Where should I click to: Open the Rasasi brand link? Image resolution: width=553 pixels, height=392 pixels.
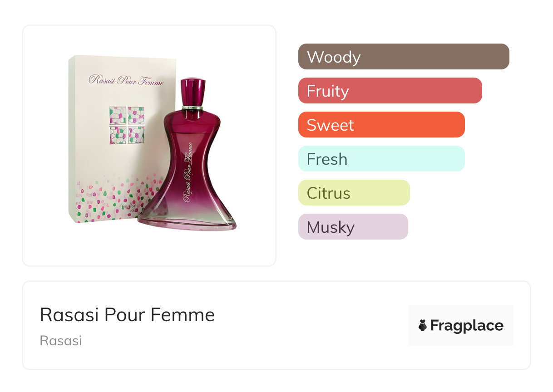[x=61, y=341]
